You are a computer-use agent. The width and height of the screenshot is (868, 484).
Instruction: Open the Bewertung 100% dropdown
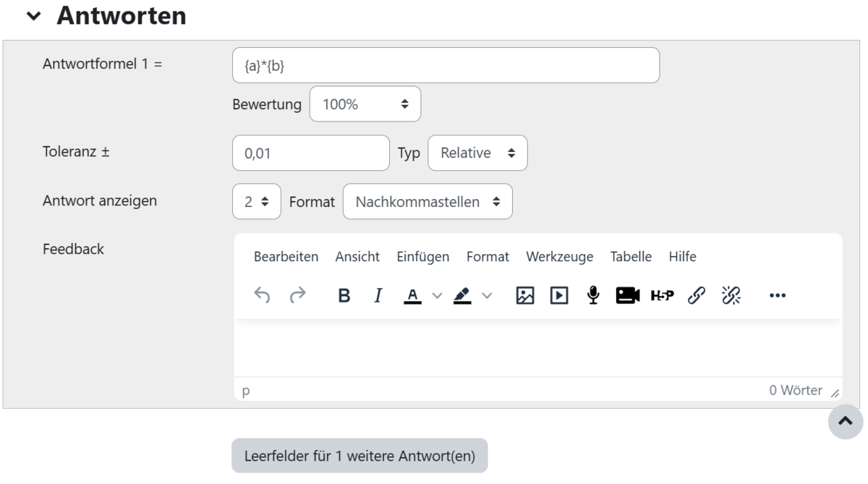coord(365,104)
